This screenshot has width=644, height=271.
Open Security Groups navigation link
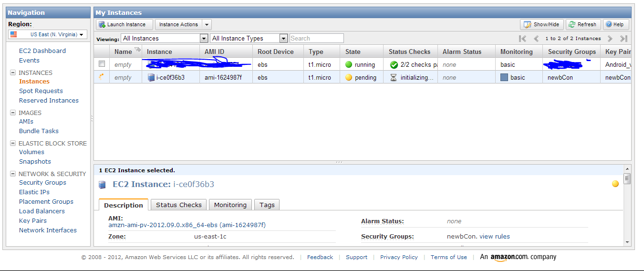[42, 182]
